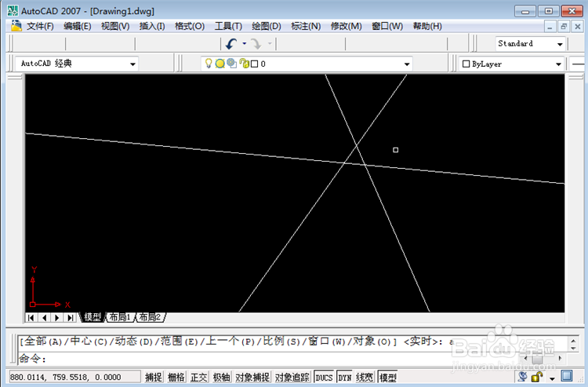Image resolution: width=588 pixels, height=387 pixels.
Task: Toggle layer on/off lightbulb icon
Action: point(209,64)
